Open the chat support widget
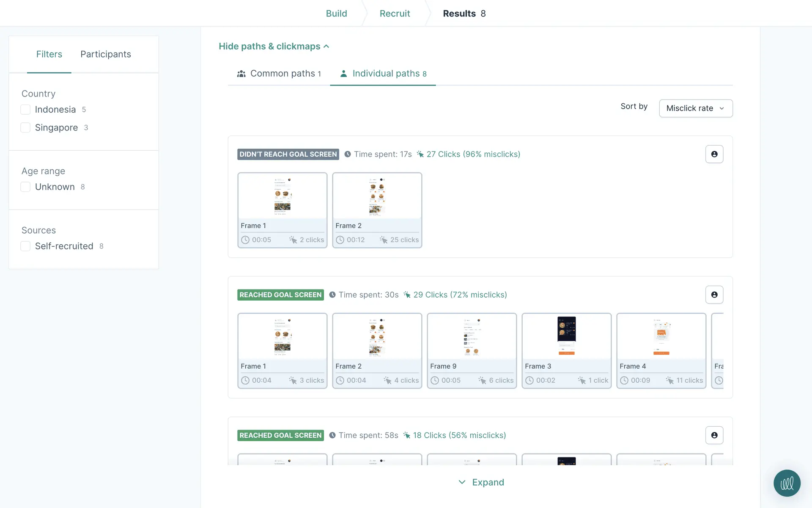The height and width of the screenshot is (508, 812). tap(787, 483)
